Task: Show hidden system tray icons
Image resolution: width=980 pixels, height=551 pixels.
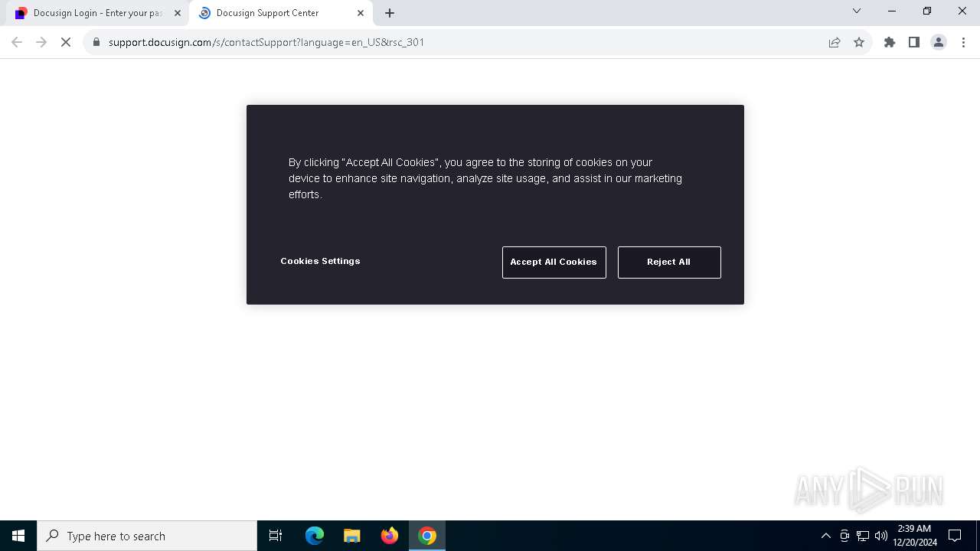Action: pos(825,536)
